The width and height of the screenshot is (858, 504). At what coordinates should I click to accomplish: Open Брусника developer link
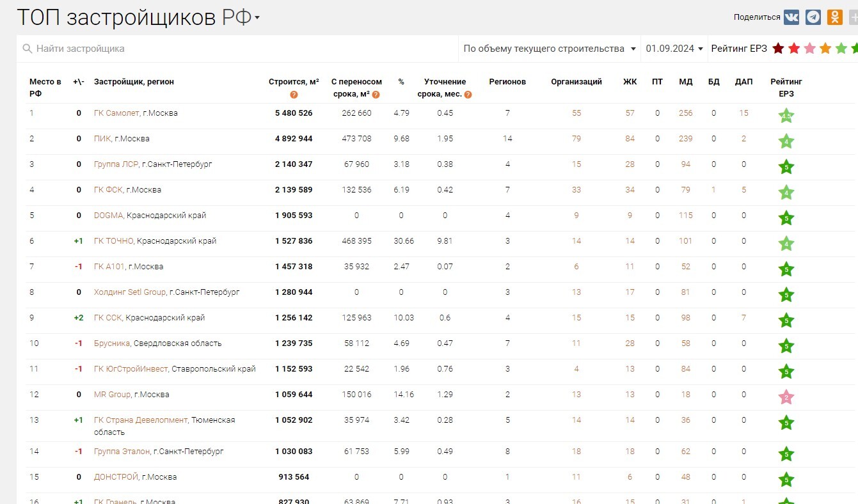112,343
